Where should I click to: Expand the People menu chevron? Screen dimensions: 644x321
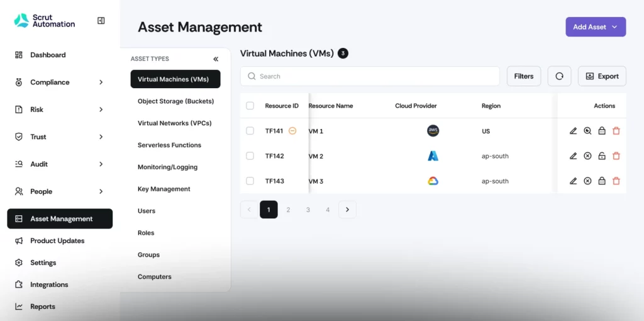pyautogui.click(x=101, y=191)
